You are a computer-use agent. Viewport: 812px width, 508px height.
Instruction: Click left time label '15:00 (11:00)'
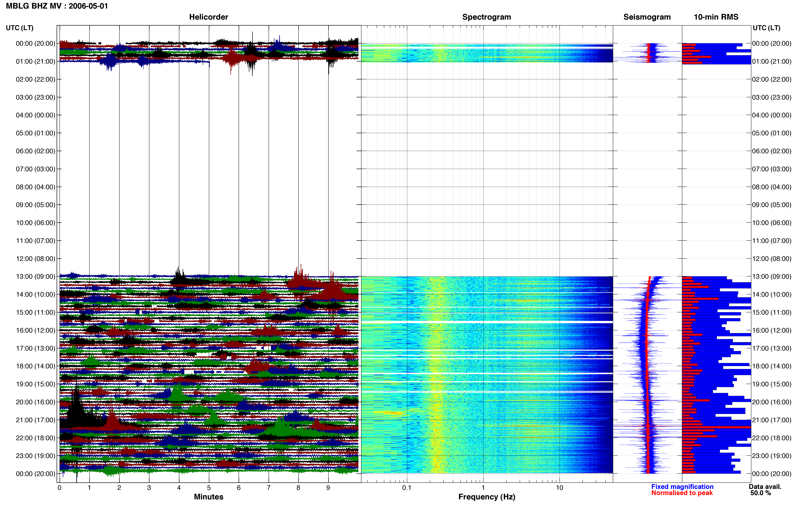(x=36, y=313)
